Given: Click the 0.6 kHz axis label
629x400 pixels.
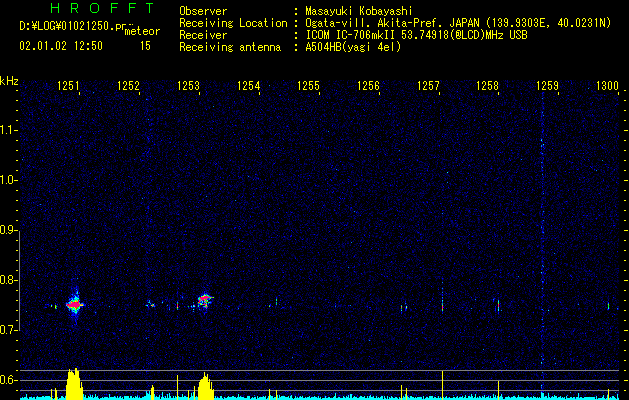Looking at the screenshot, I should (8, 380).
